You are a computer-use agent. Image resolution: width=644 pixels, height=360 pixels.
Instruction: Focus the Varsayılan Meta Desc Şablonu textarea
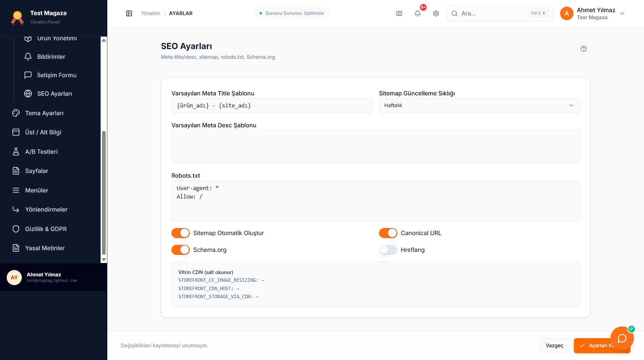click(376, 147)
